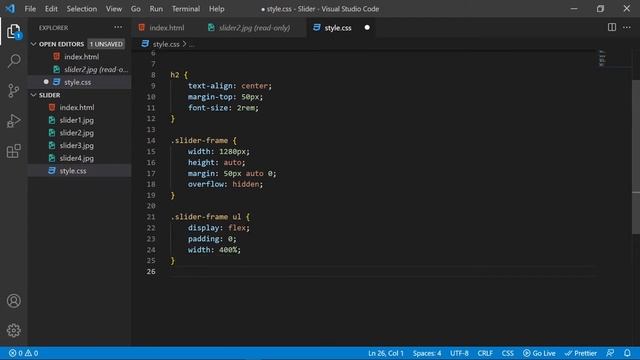640x360 pixels.
Task: Click line number 14 in gutter
Action: click(x=151, y=140)
